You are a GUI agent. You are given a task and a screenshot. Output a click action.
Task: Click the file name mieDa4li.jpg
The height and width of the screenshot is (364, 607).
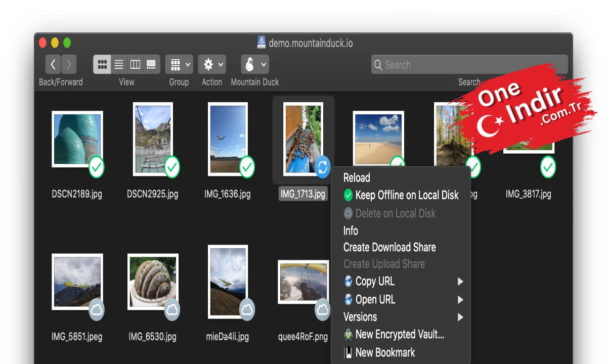228,337
